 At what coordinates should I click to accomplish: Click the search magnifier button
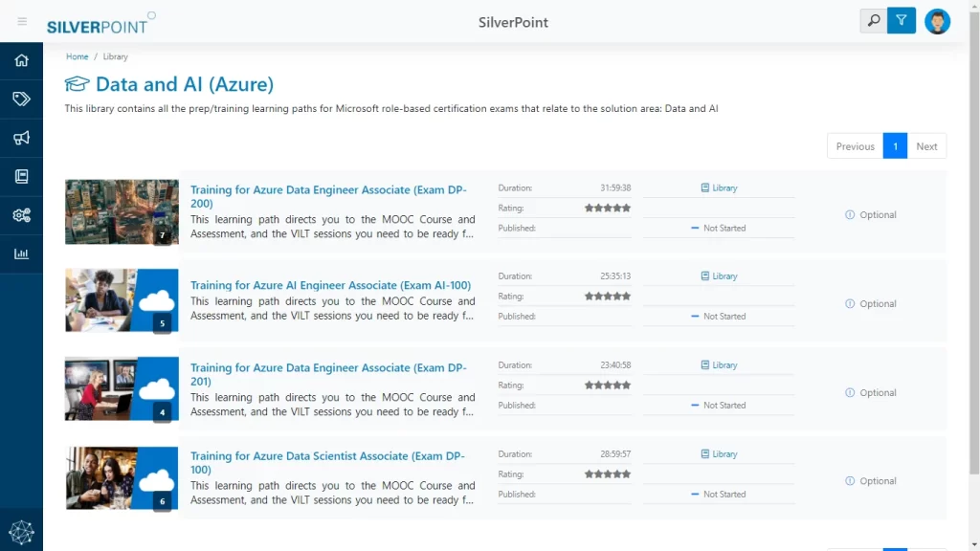tap(873, 21)
